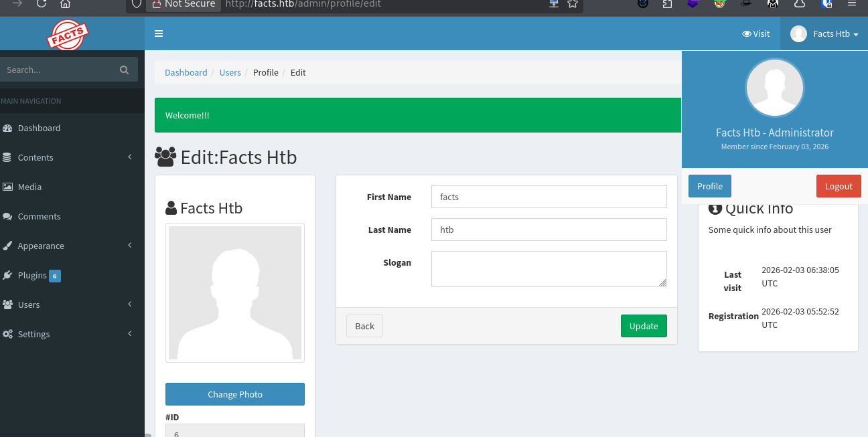Viewport: 868px width, 437px height.
Task: Bookmark this page with the star icon
Action: 572,4
